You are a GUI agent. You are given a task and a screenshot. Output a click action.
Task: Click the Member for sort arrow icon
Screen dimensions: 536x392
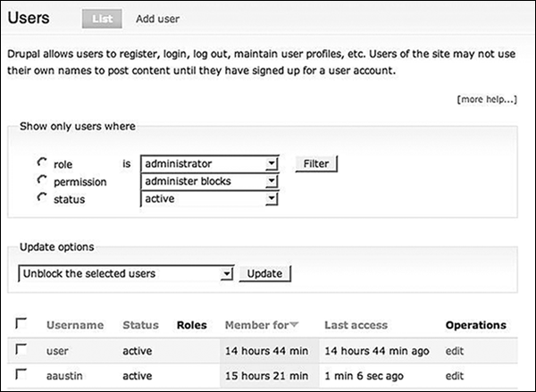[x=295, y=326]
